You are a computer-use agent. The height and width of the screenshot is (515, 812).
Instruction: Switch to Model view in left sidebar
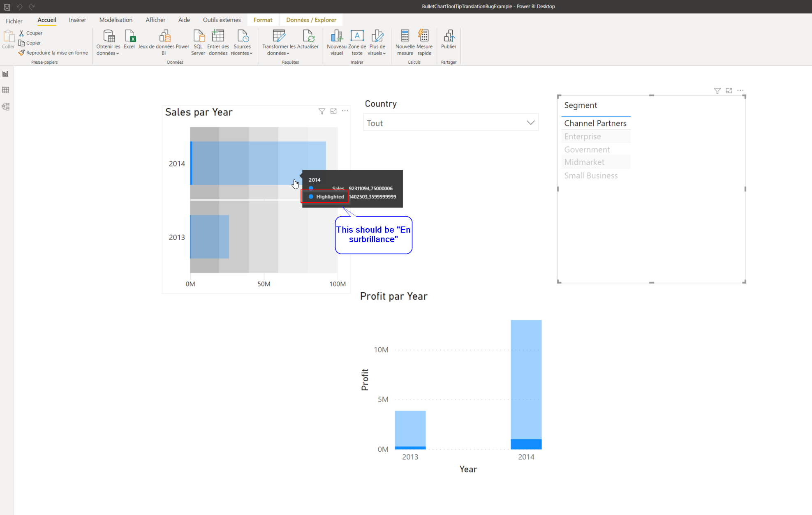[6, 106]
